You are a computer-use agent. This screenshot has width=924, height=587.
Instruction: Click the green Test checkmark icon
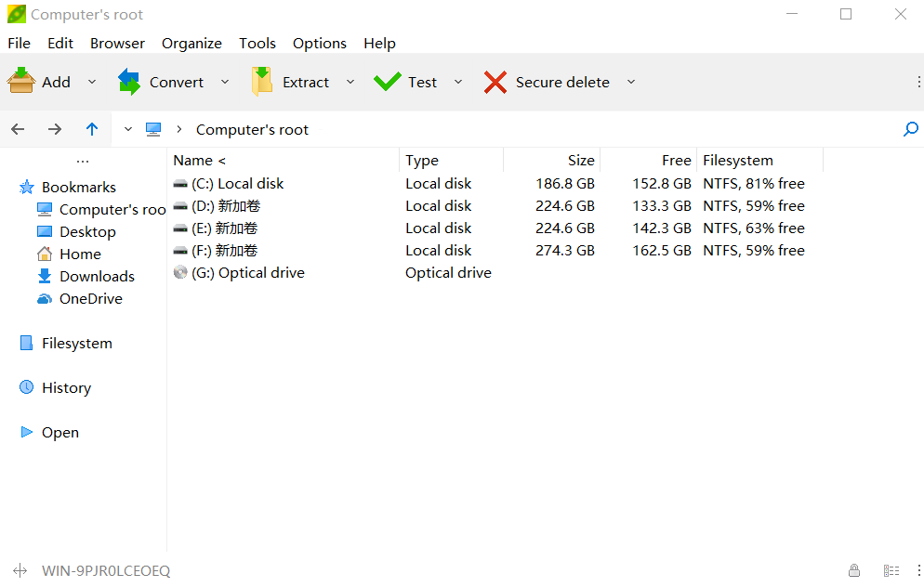387,82
